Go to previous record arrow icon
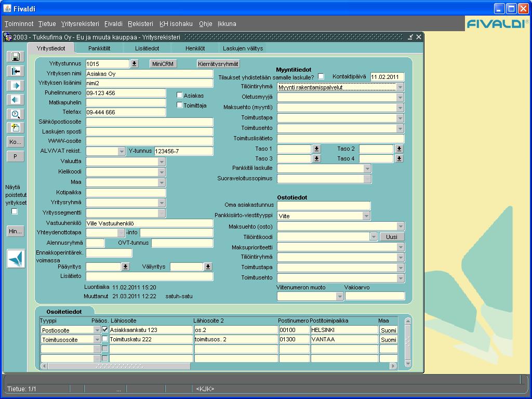Screen dimensions: 532x399 [x=16, y=100]
